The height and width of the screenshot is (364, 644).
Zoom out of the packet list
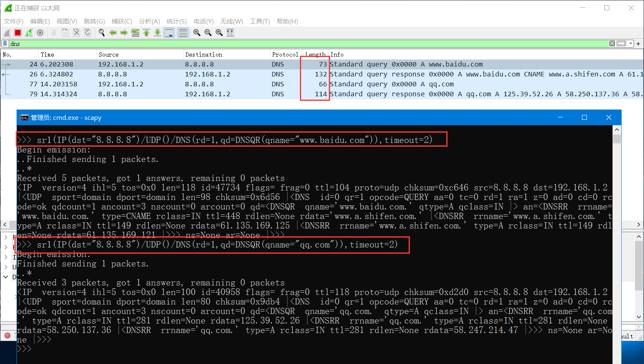pyautogui.click(x=208, y=33)
